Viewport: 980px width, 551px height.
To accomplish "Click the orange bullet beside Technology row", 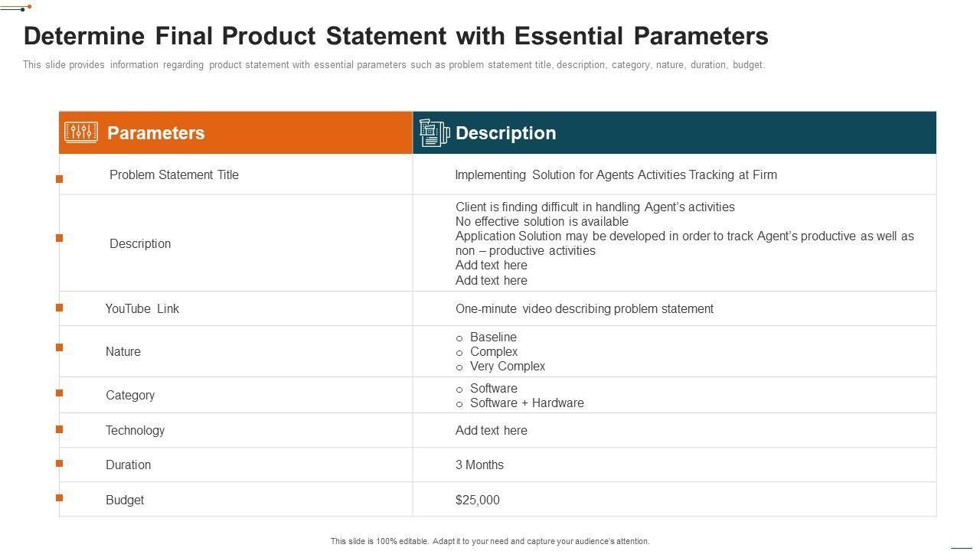I will point(59,429).
